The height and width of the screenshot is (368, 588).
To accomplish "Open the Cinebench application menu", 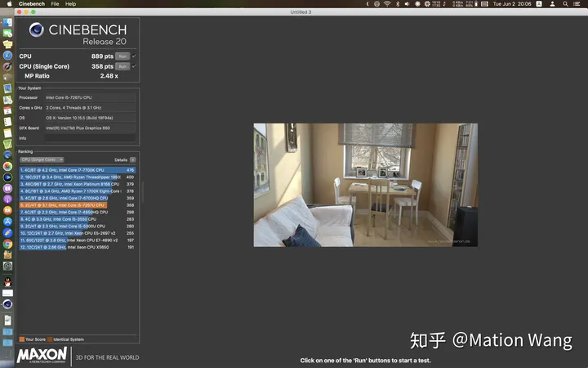I will [32, 4].
